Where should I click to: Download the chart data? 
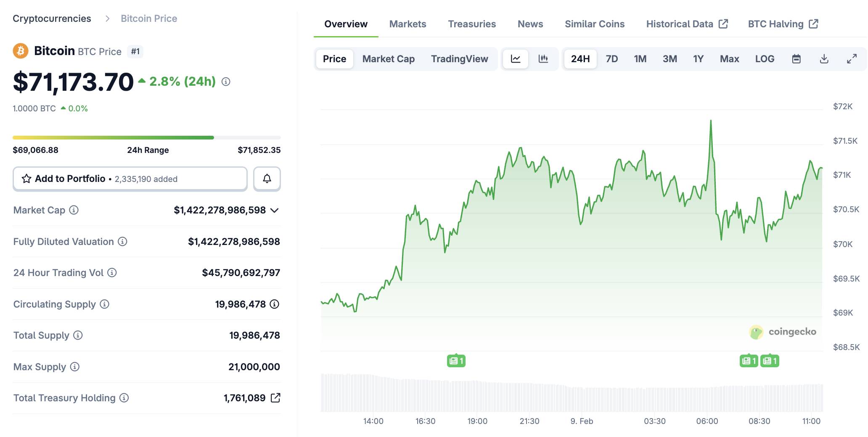824,59
